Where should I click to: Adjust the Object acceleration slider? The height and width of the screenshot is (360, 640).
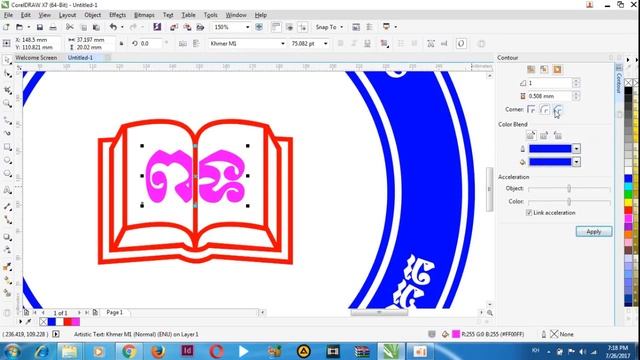pos(569,189)
